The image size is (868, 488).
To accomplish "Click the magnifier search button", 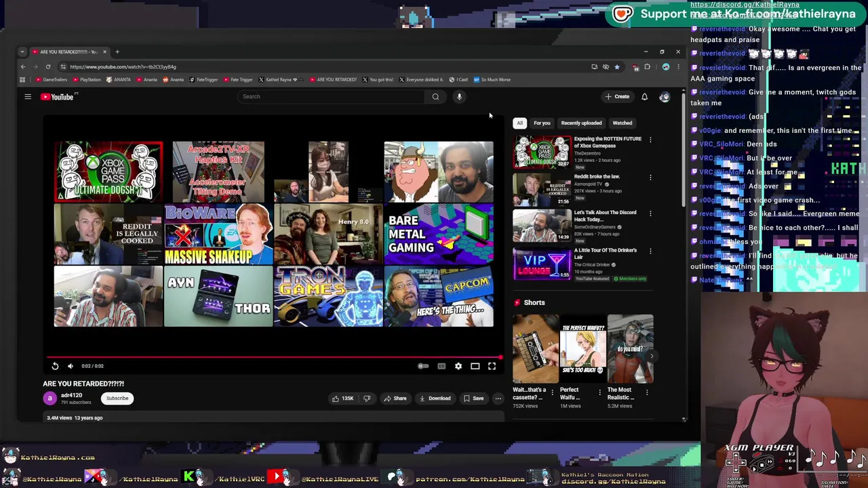I will (x=435, y=96).
